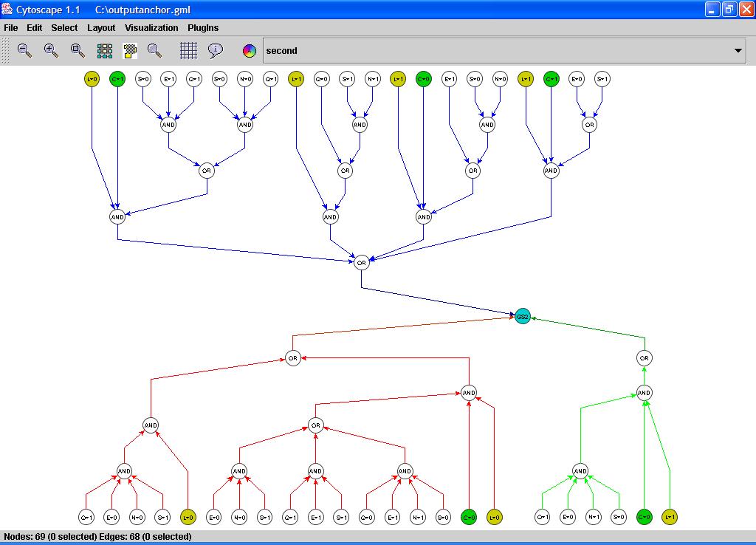Select the central OR node above GS2
The height and width of the screenshot is (545, 756).
[x=361, y=262]
